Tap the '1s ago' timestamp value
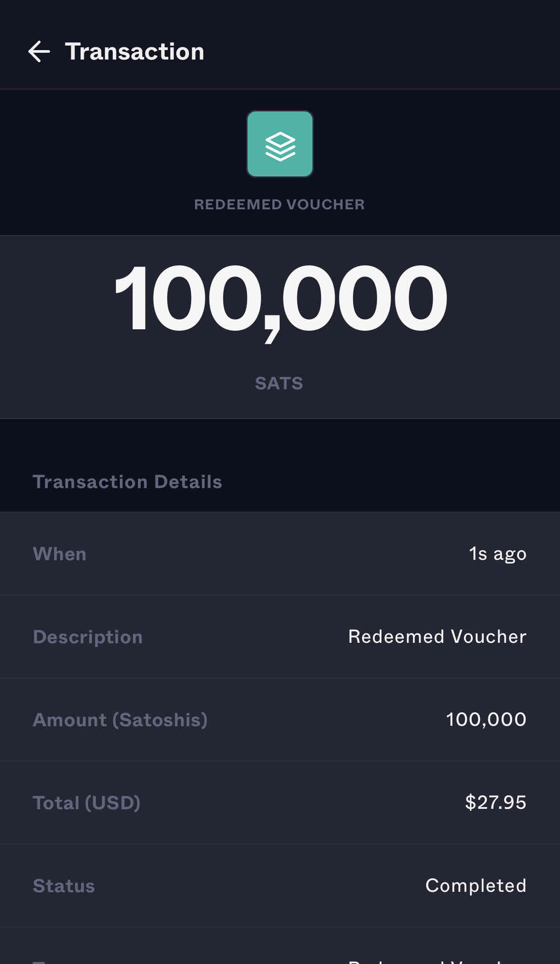This screenshot has height=964, width=560. (497, 554)
